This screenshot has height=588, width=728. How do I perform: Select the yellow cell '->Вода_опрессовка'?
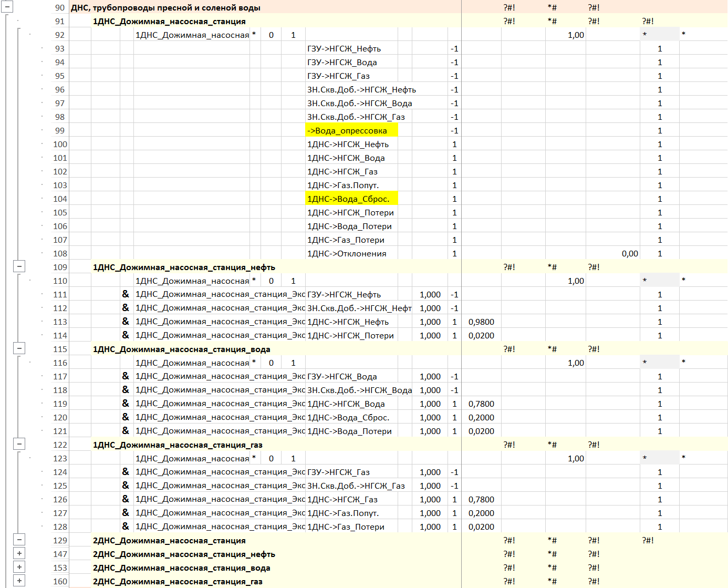[x=351, y=131]
